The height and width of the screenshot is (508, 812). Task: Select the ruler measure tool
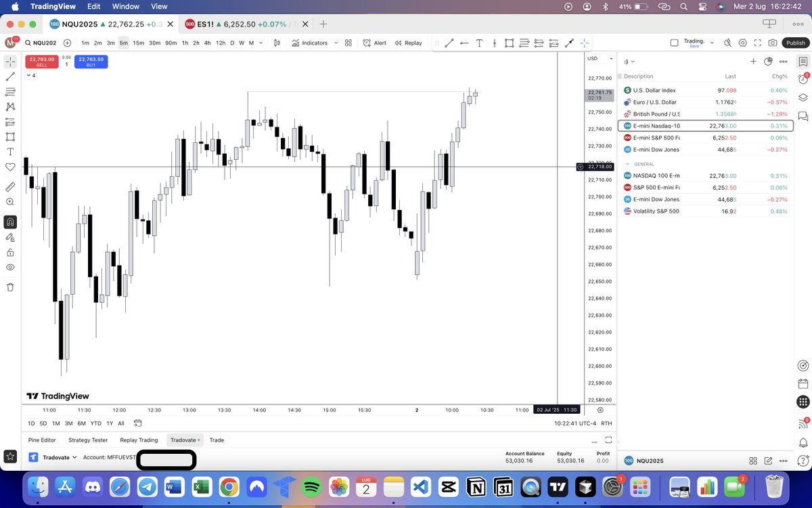10,186
